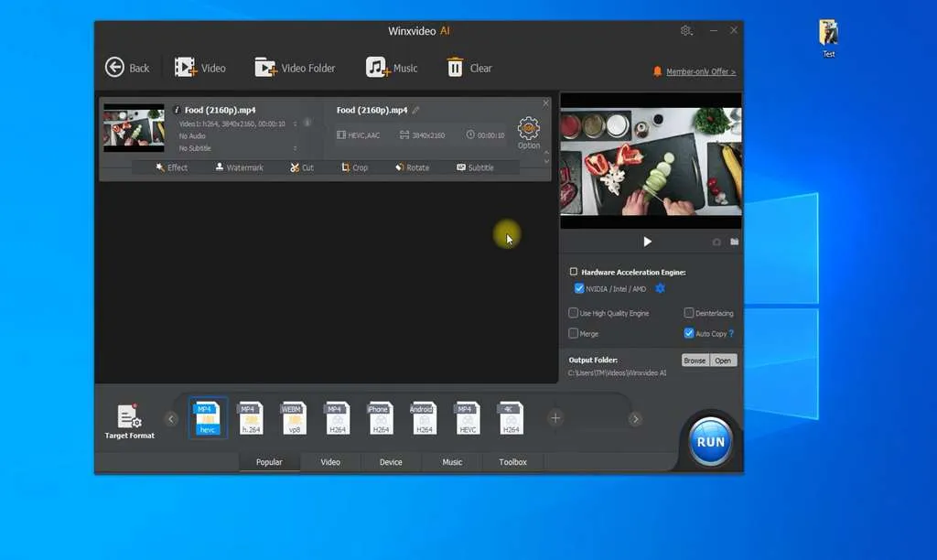This screenshot has width=937, height=560.
Task: Expand the video track selector dropdown
Action: [x=295, y=124]
